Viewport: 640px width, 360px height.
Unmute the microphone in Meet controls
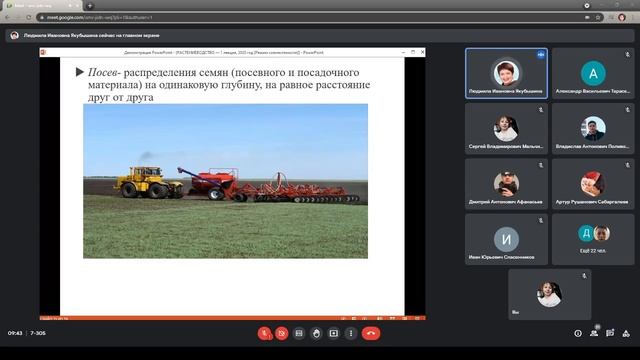264,333
